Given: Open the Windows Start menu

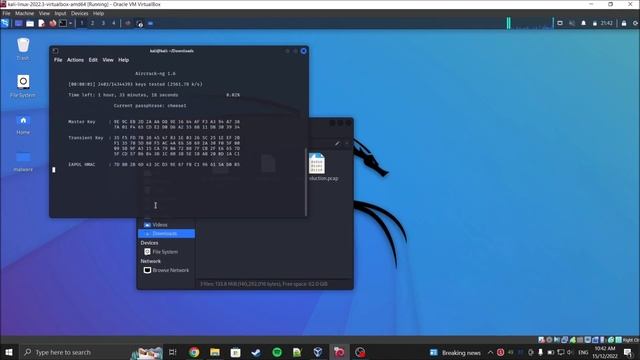Looking at the screenshot, I should [x=8, y=352].
